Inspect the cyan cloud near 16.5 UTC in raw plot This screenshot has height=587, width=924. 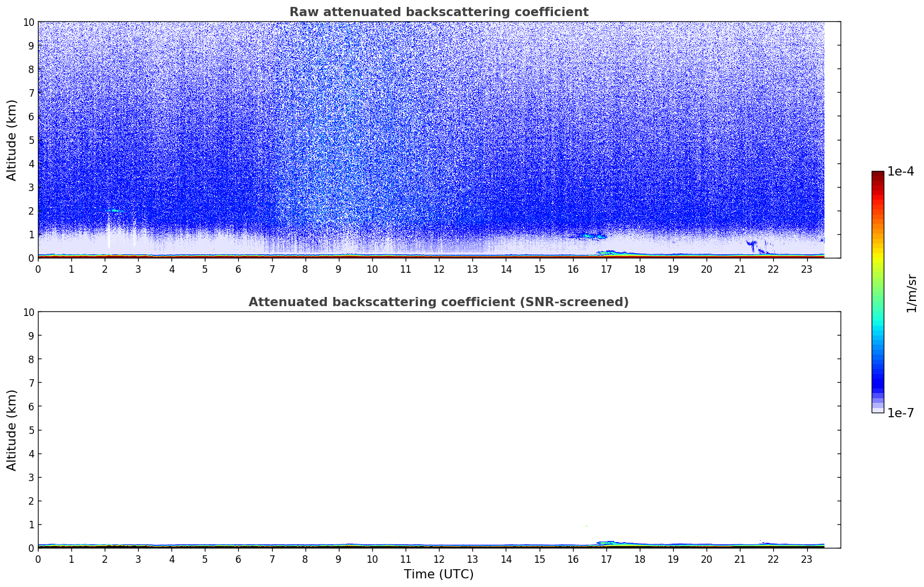(x=590, y=236)
